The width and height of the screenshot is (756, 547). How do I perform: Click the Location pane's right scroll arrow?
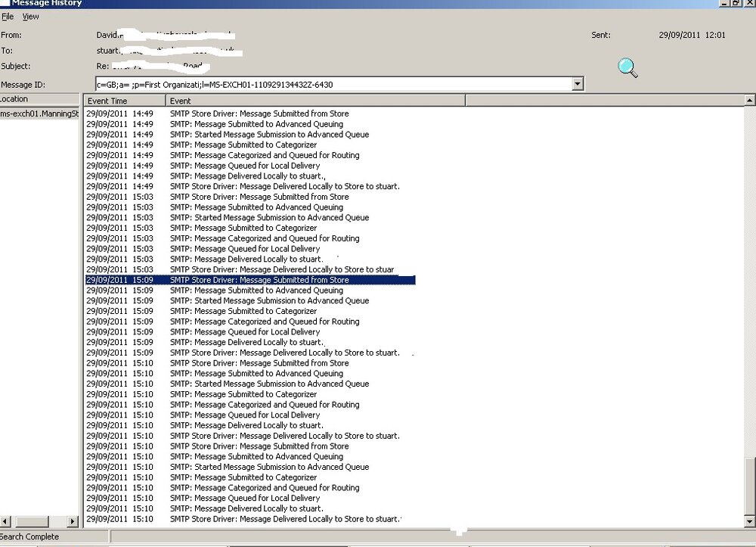coord(73,521)
